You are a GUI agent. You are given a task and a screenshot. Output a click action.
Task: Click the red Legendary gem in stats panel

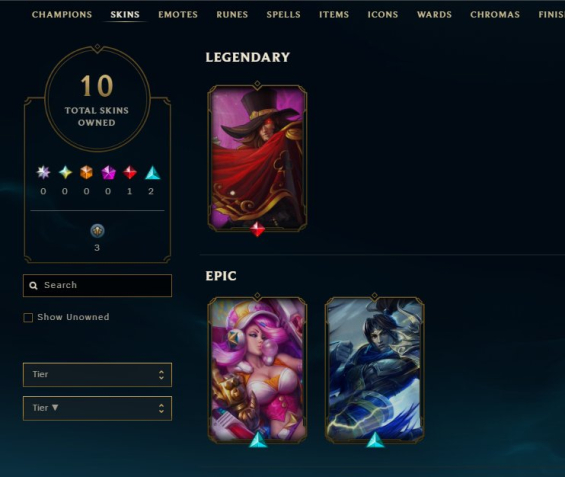(x=130, y=173)
